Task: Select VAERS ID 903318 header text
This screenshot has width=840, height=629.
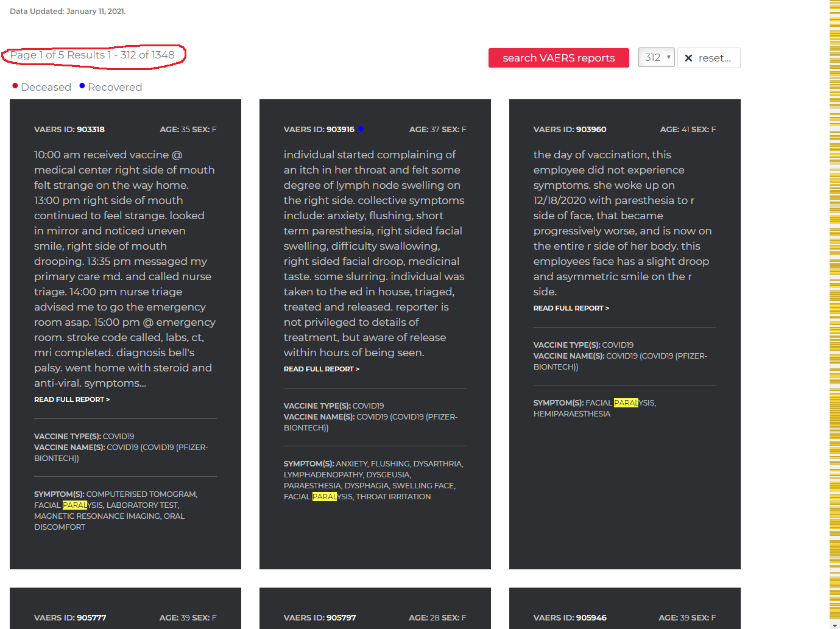Action: tap(69, 129)
